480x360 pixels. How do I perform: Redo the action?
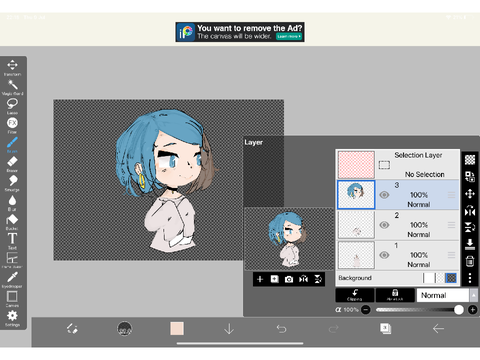334,329
